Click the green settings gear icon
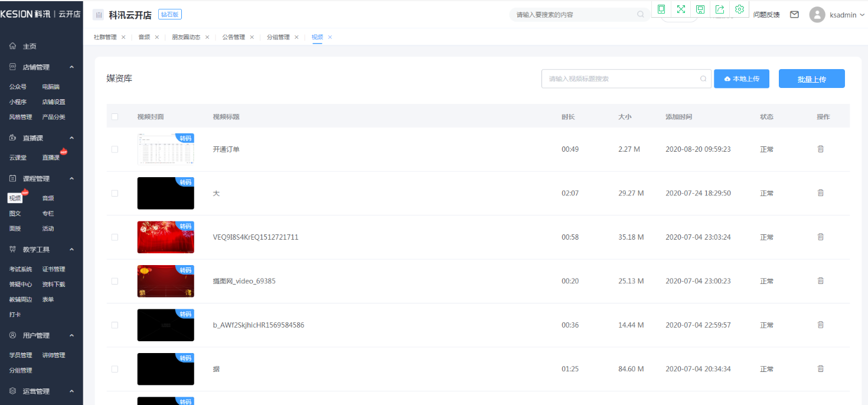The width and height of the screenshot is (868, 405). click(739, 9)
